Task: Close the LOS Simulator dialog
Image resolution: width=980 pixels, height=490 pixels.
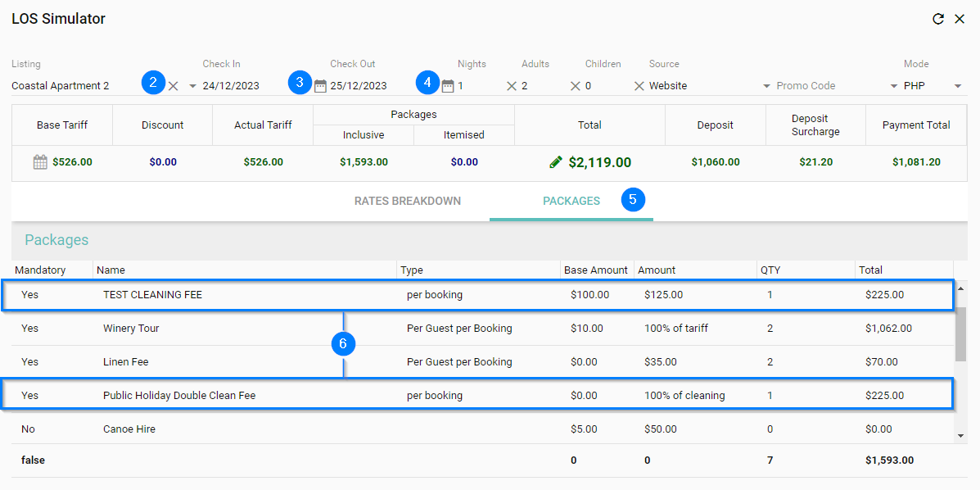Action: pyautogui.click(x=960, y=19)
